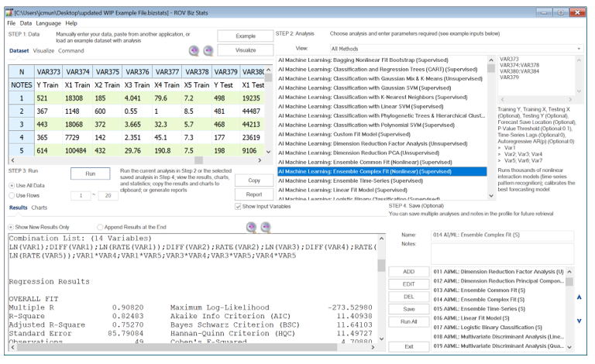Click cell 18308 in row 1
Image resolution: width=595 pixels, height=364 pixels.
tap(77, 98)
